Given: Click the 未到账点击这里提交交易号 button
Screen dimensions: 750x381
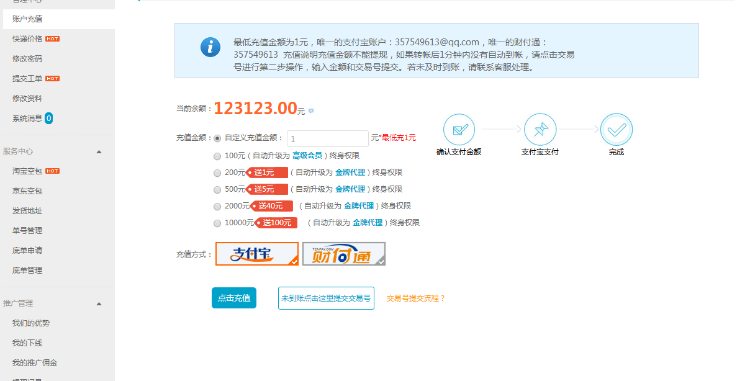Looking at the screenshot, I should 326,298.
